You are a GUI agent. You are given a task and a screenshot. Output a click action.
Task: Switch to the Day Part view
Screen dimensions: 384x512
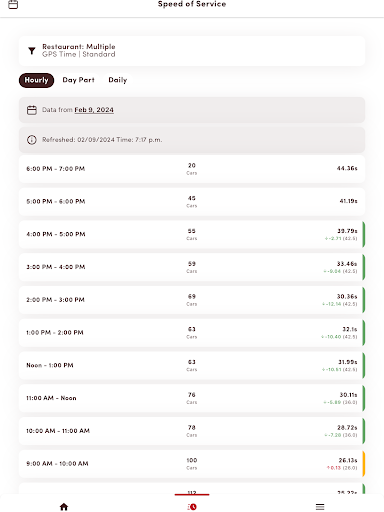(x=79, y=80)
